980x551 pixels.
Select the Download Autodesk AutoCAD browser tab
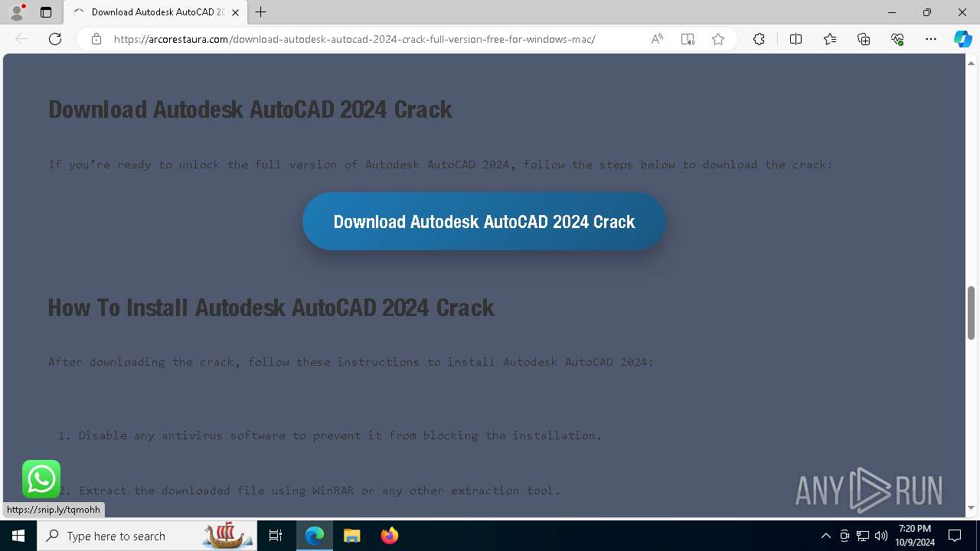(x=155, y=12)
